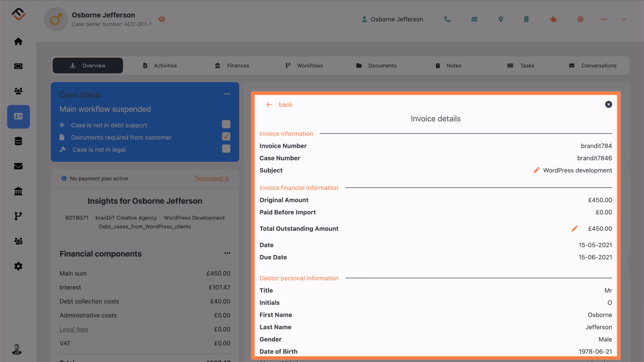Edit the invoice Subject with pencil icon
644x362 pixels.
[x=536, y=170]
